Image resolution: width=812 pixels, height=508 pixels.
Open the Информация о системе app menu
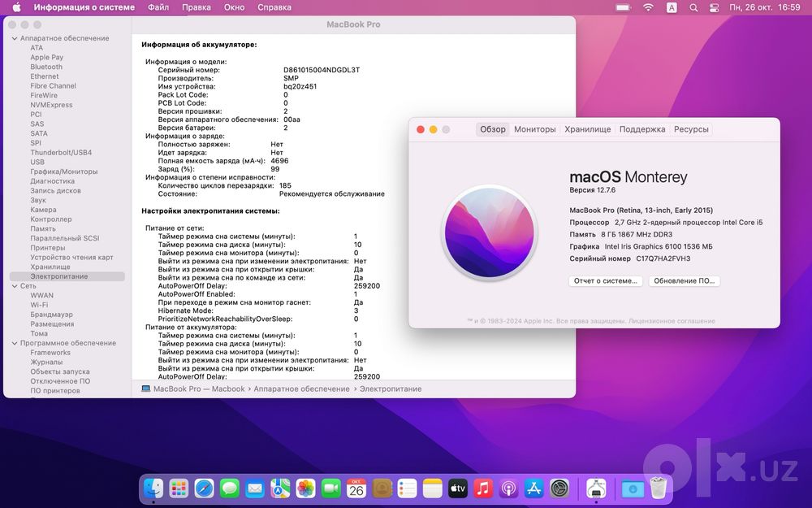click(84, 7)
